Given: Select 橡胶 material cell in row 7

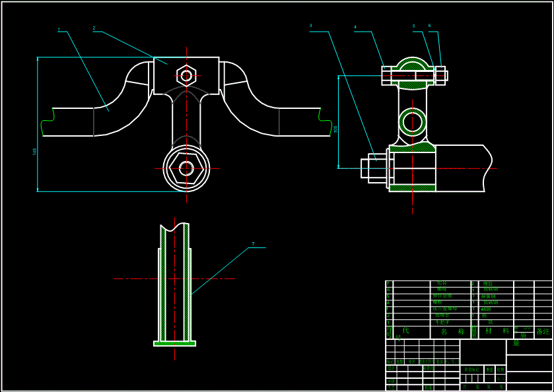Looking at the screenshot, I should [x=487, y=284].
